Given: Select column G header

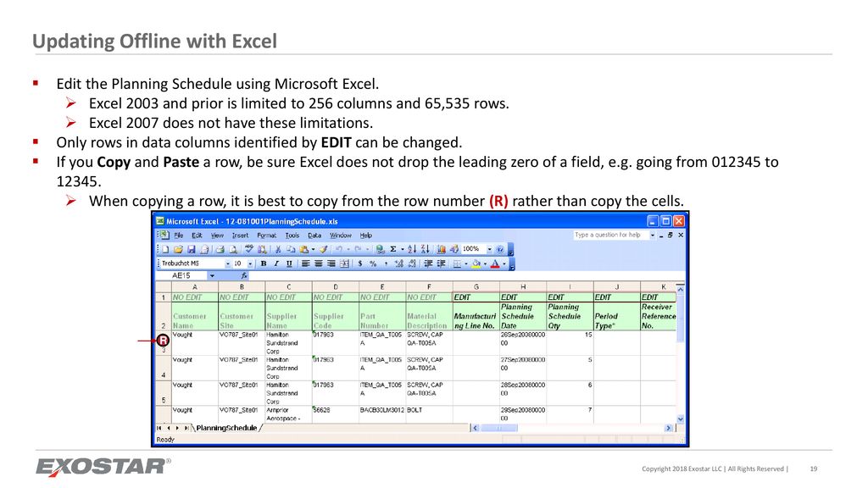Looking at the screenshot, I should pos(476,286).
